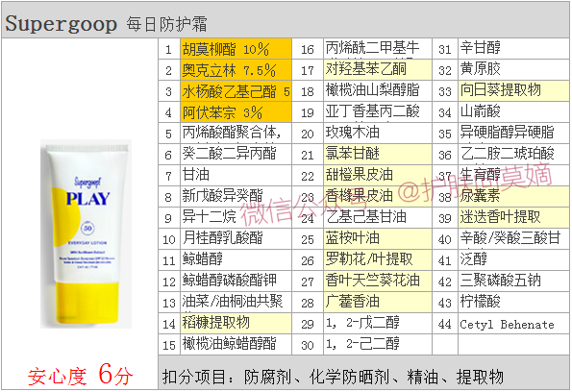Select the cell 对羟基苯乙酮
The width and height of the screenshot is (572, 392).
[378, 70]
